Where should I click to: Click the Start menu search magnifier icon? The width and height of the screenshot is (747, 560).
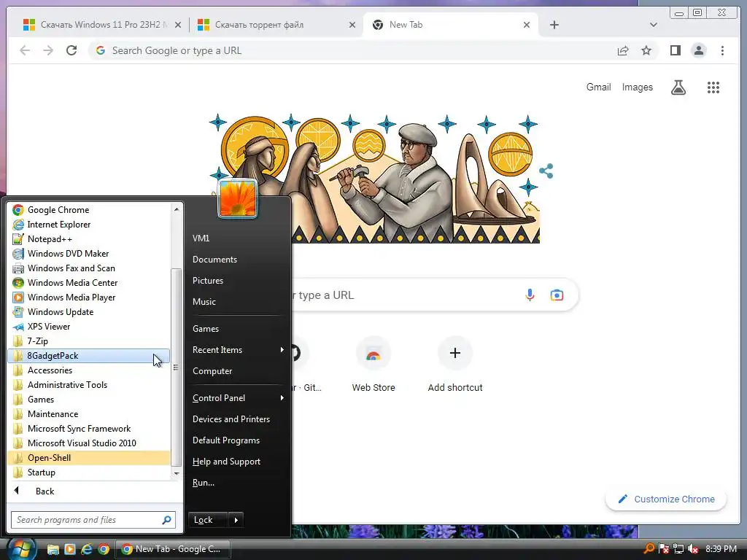[x=167, y=520]
